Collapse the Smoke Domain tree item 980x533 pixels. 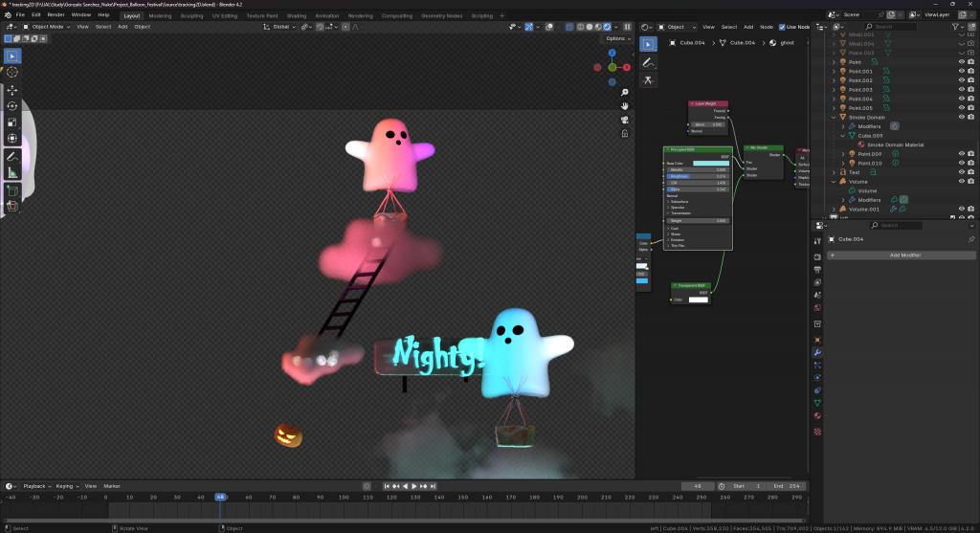pyautogui.click(x=834, y=118)
